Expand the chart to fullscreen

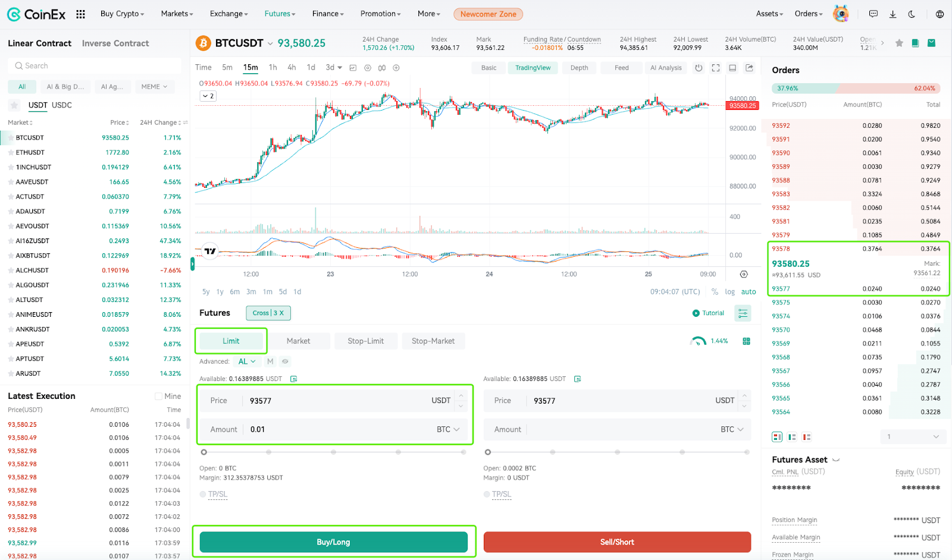(716, 68)
